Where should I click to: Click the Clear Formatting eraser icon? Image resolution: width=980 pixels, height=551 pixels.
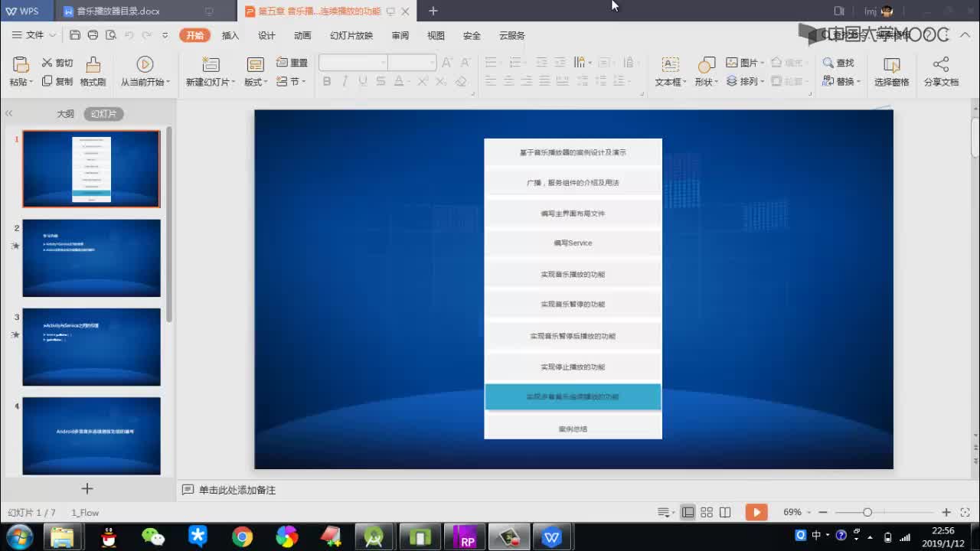pyautogui.click(x=461, y=81)
